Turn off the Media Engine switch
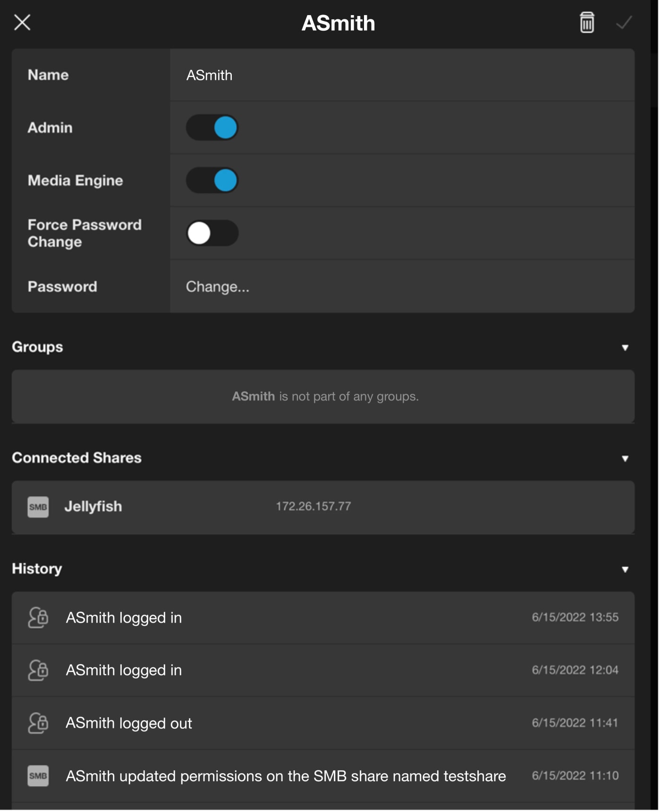 coord(212,181)
